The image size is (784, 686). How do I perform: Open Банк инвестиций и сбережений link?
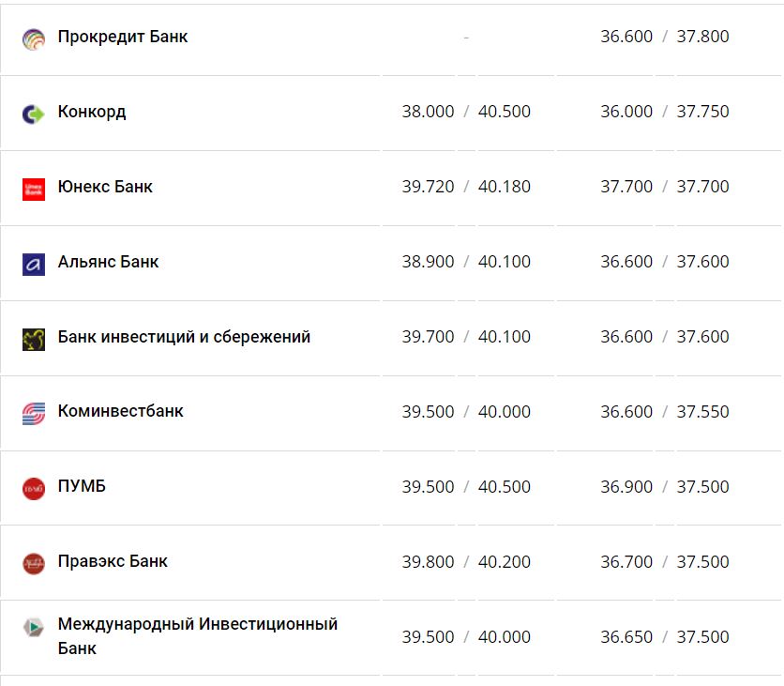[x=184, y=337]
